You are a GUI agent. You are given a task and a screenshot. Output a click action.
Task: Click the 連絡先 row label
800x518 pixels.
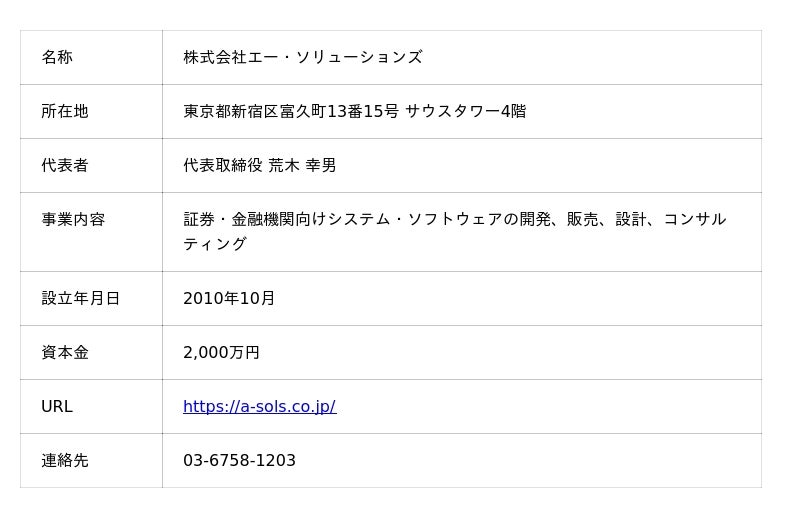tap(65, 461)
